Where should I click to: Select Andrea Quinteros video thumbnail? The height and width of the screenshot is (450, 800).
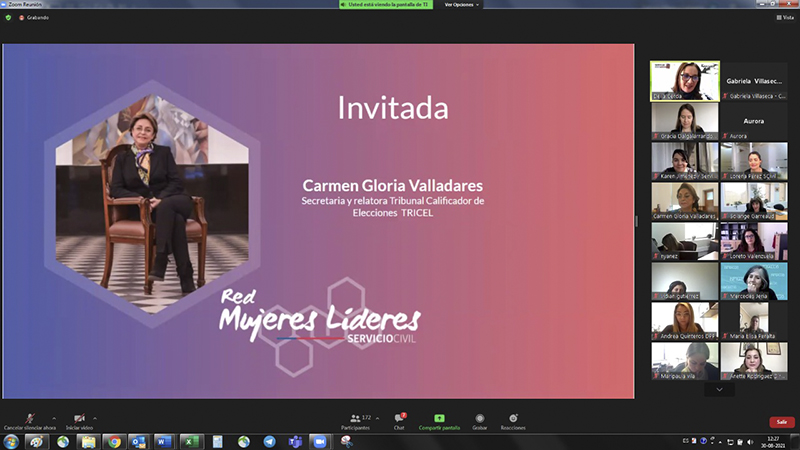pyautogui.click(x=685, y=321)
